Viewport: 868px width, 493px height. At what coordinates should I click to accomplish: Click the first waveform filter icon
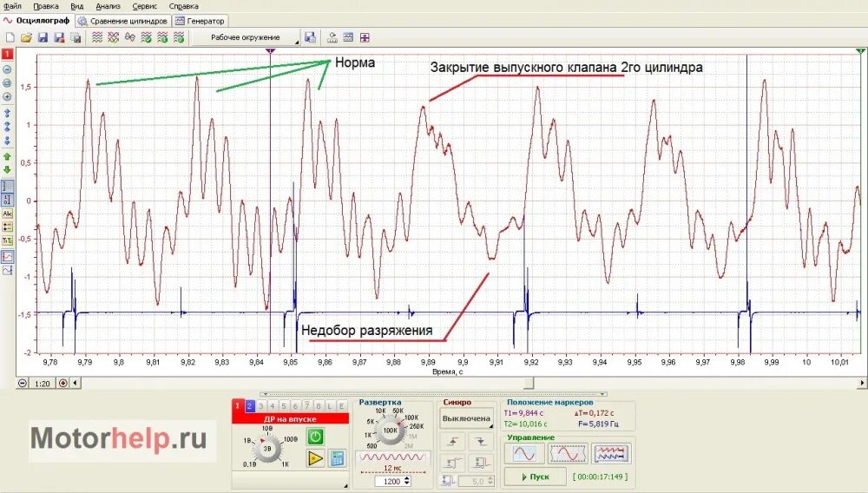tap(97, 37)
